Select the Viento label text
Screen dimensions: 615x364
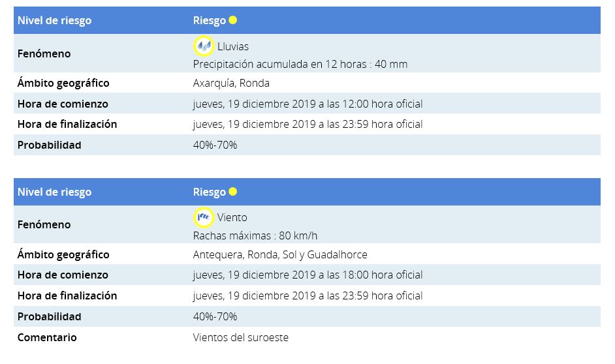coord(232,217)
